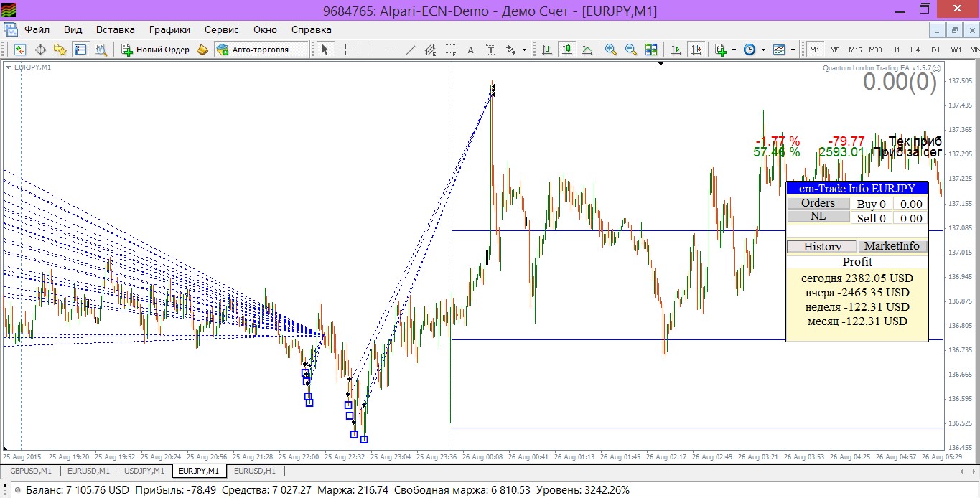
Task: Select the arrow cursor tool
Action: coord(325,50)
